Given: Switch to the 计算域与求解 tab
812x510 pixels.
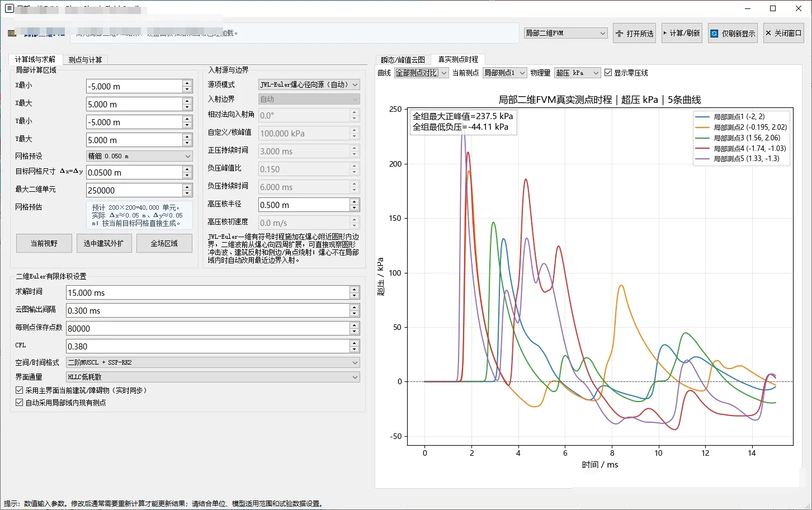Looking at the screenshot, I should coord(35,59).
